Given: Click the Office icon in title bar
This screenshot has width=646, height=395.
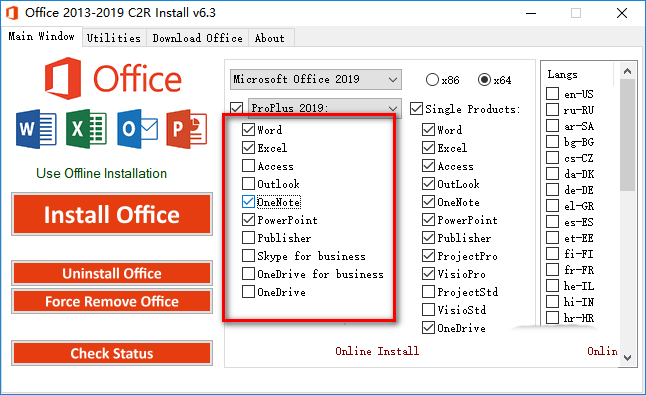Looking at the screenshot, I should pyautogui.click(x=12, y=13).
